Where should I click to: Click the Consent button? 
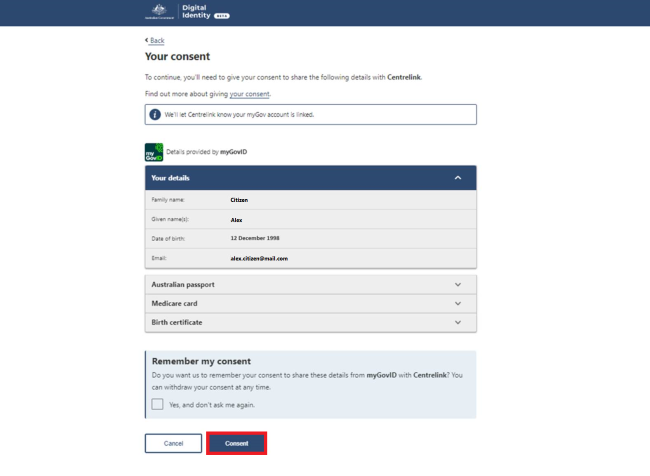pos(236,443)
